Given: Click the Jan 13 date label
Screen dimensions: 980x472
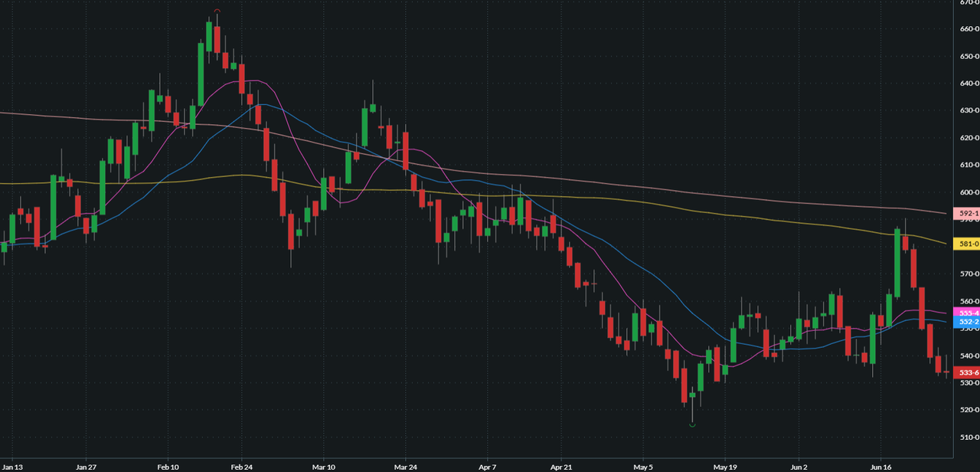Looking at the screenshot, I should [11, 467].
